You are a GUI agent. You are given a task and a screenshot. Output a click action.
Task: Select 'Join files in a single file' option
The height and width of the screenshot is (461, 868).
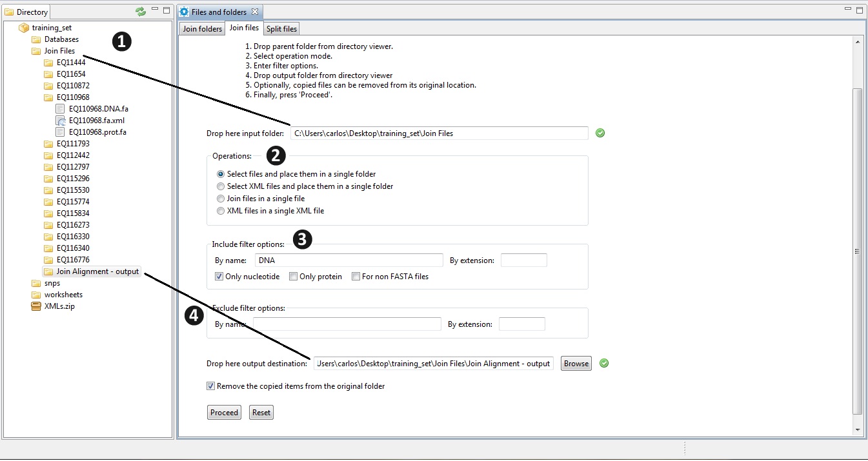(x=221, y=199)
